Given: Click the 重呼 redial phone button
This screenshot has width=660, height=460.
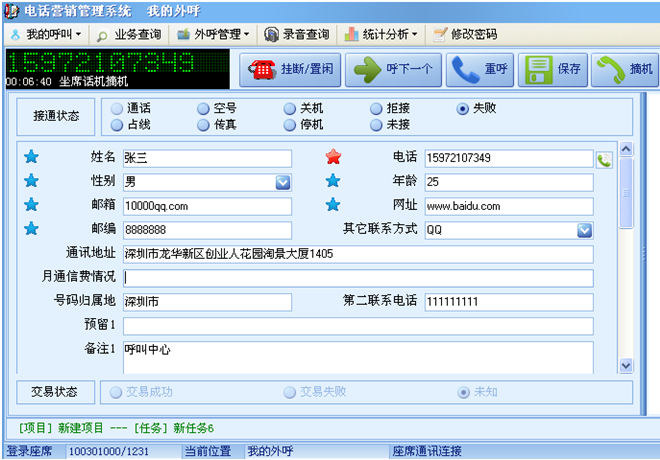Looking at the screenshot, I should 480,70.
